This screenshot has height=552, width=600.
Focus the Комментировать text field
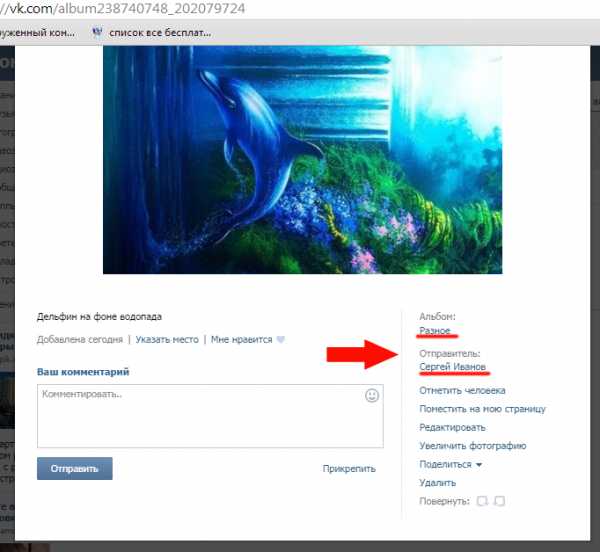[x=210, y=416]
